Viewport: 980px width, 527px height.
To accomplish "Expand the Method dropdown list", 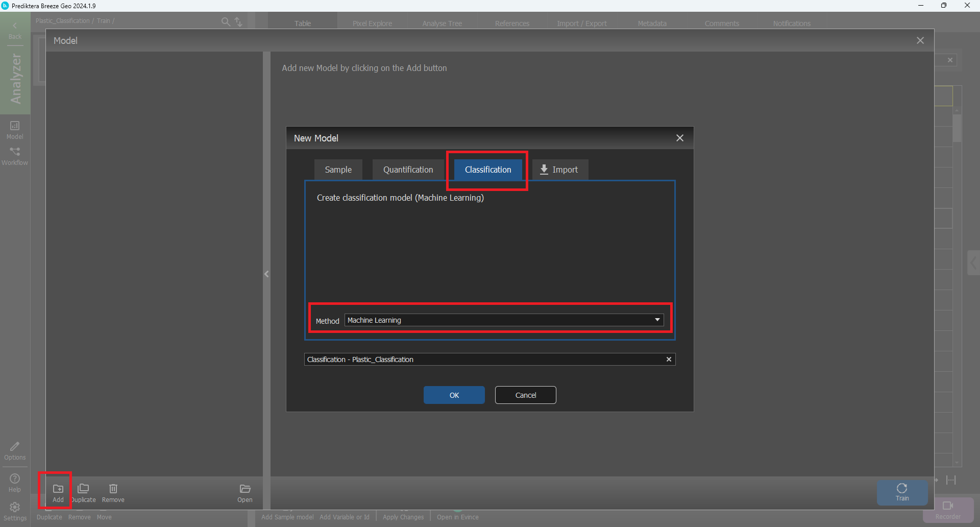I will pyautogui.click(x=657, y=320).
